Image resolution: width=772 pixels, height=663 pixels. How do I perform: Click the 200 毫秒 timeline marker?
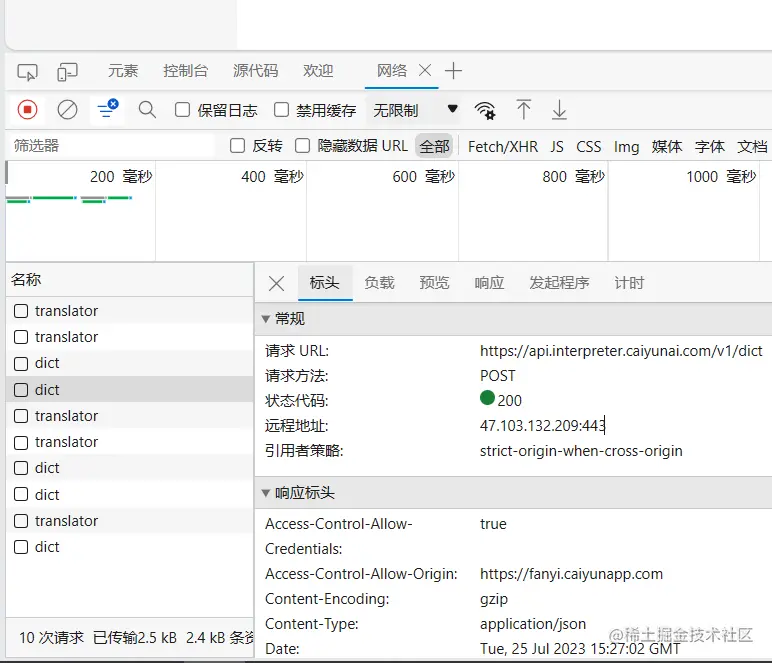point(121,176)
